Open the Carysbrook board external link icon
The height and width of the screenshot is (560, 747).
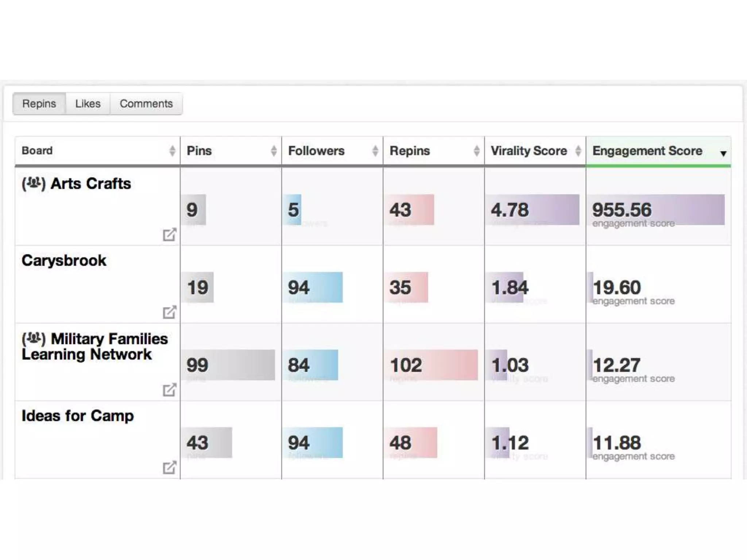coord(170,312)
